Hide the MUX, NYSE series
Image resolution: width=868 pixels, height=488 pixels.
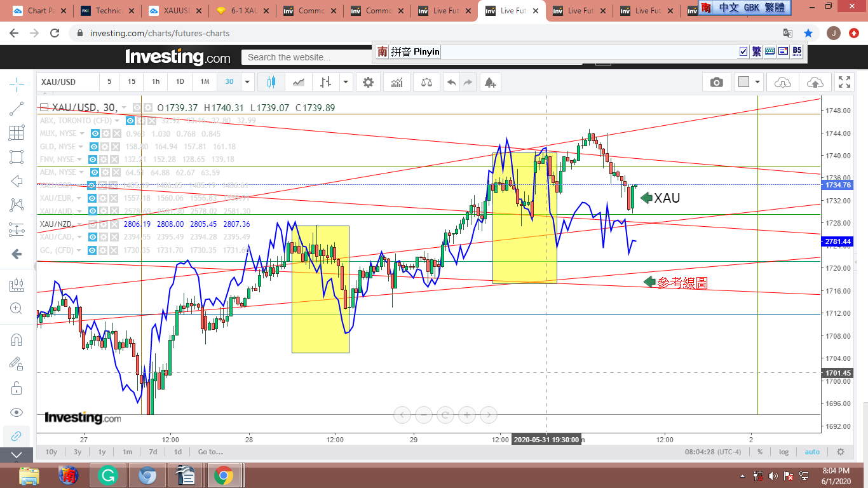click(95, 133)
